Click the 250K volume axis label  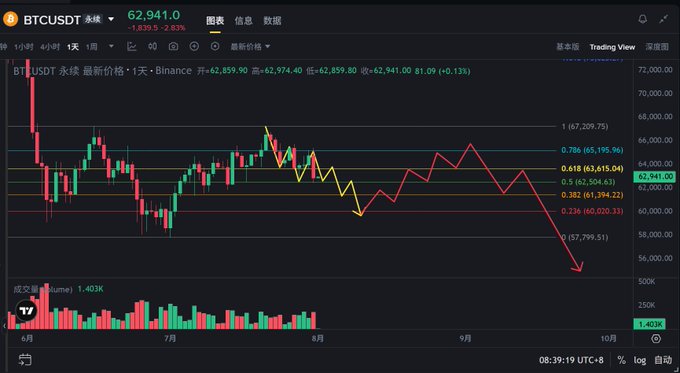[647, 305]
